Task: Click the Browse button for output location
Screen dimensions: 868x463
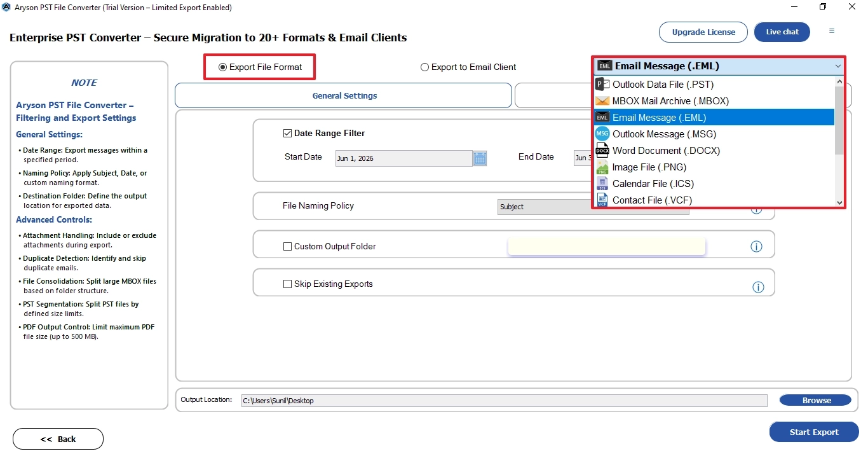Action: [815, 400]
